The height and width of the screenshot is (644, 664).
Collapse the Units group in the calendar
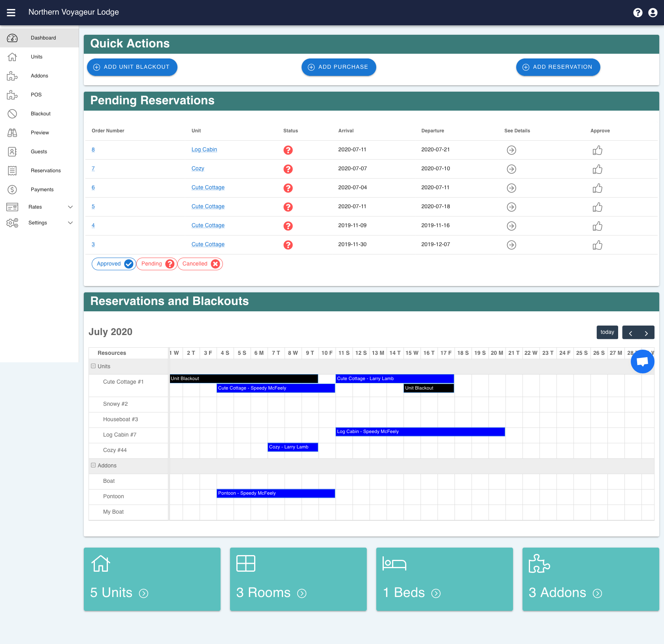coord(93,366)
